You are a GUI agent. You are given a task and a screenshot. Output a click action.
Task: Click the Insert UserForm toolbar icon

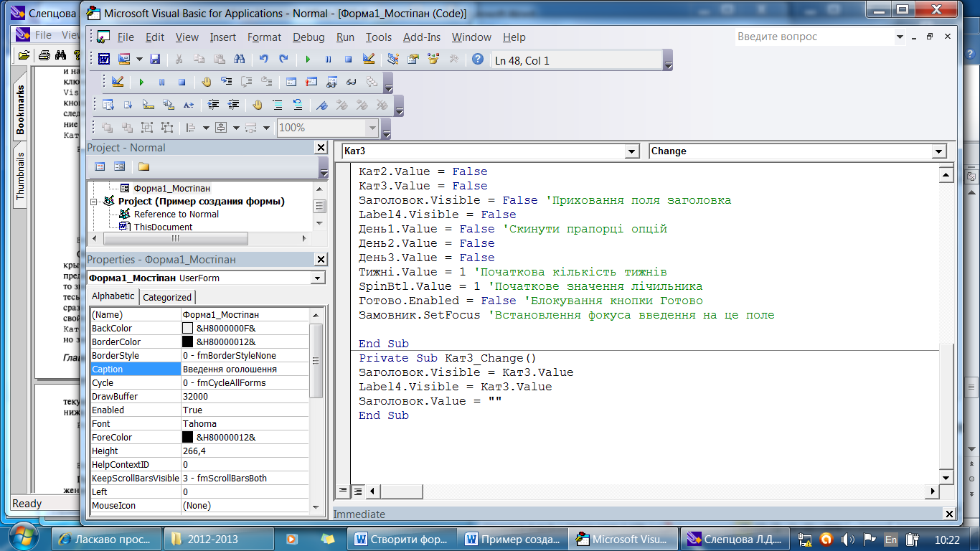124,60
